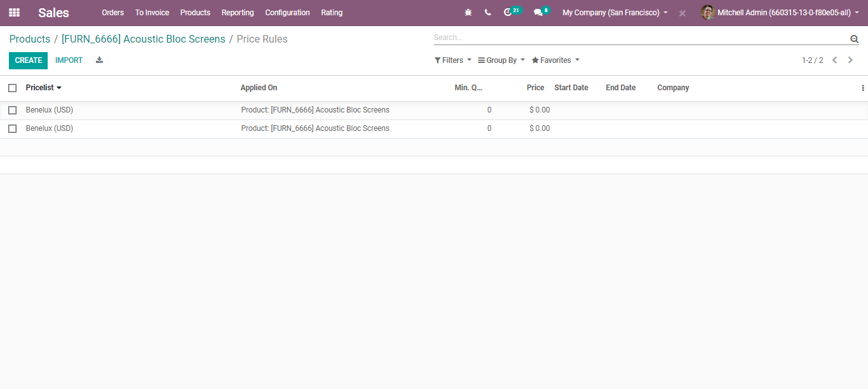Image resolution: width=868 pixels, height=389 pixels.
Task: Click the 1-2 / 2 pager counter
Action: (812, 60)
